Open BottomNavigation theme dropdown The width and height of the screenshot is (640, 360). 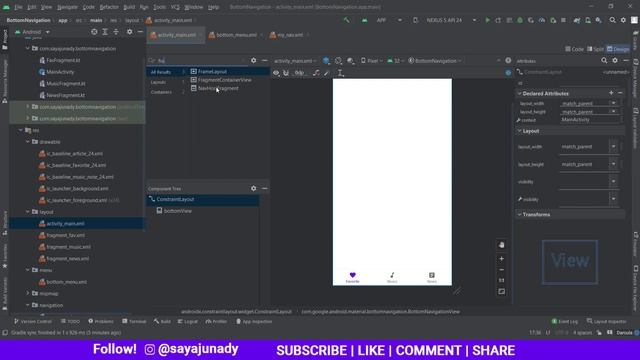coord(435,61)
